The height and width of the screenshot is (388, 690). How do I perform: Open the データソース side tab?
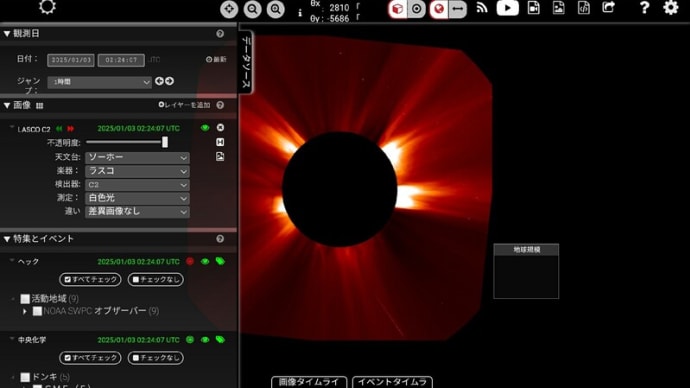246,62
